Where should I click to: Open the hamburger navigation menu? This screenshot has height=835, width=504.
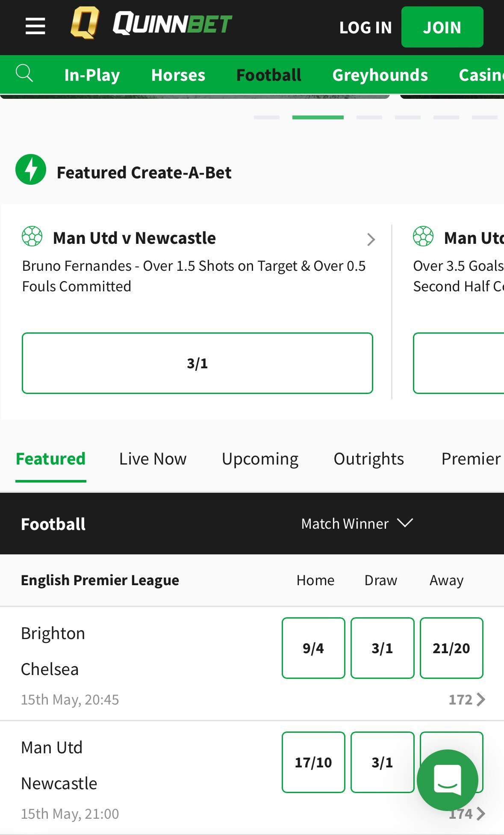tap(35, 26)
